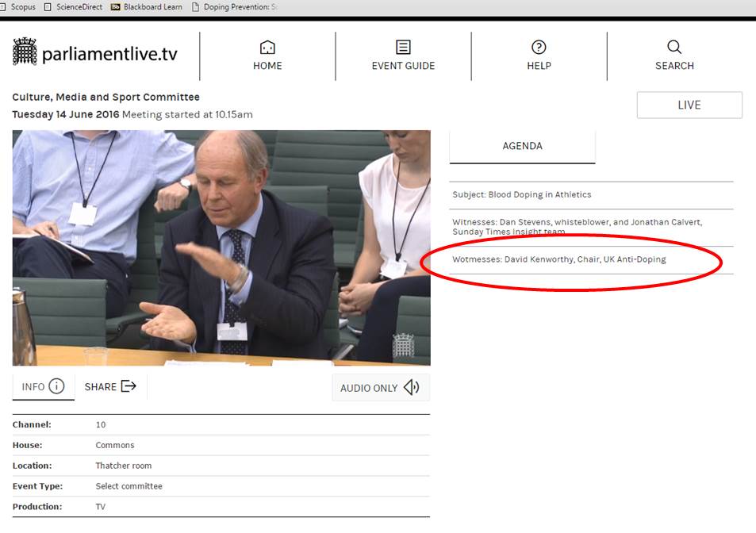Click the 'Channel:' label
Screen dimensions: 756x533
coord(32,424)
